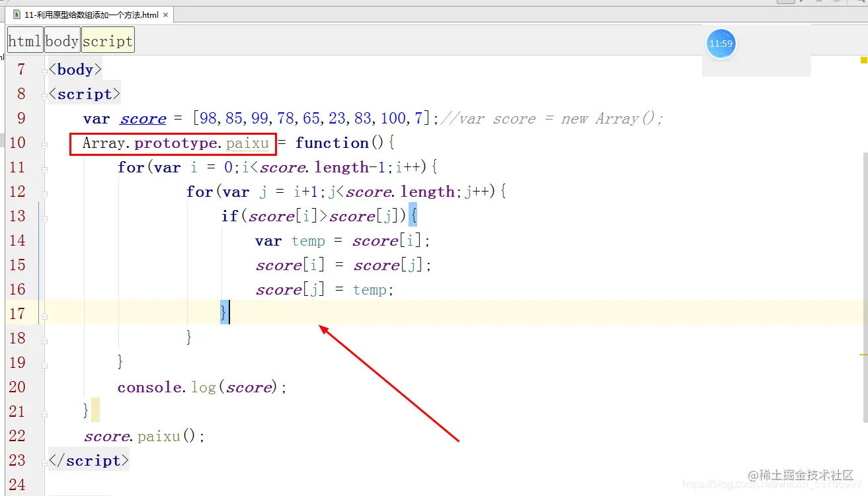Image resolution: width=868 pixels, height=496 pixels.
Task: Click yellow warning stripe mark beside scrollbar
Action: pyautogui.click(x=863, y=354)
